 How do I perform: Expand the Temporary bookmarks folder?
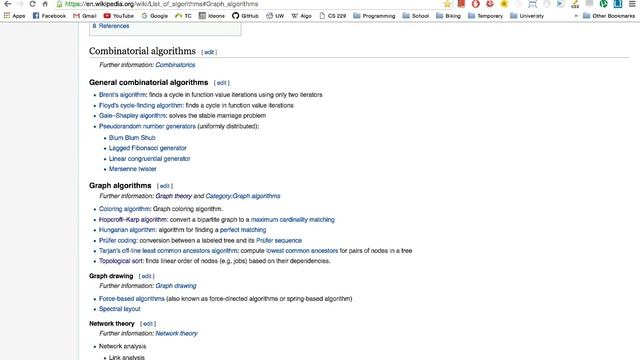point(485,16)
